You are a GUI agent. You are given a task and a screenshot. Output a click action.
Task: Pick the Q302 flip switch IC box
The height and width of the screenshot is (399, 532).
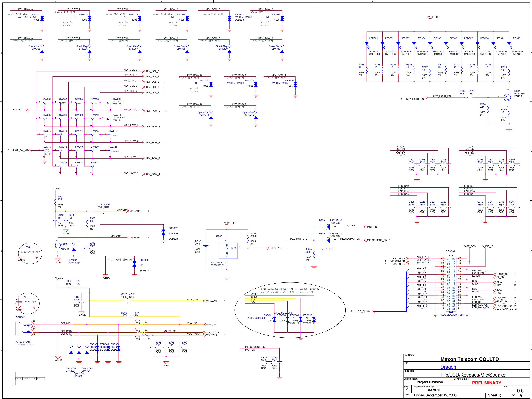[x=228, y=251]
